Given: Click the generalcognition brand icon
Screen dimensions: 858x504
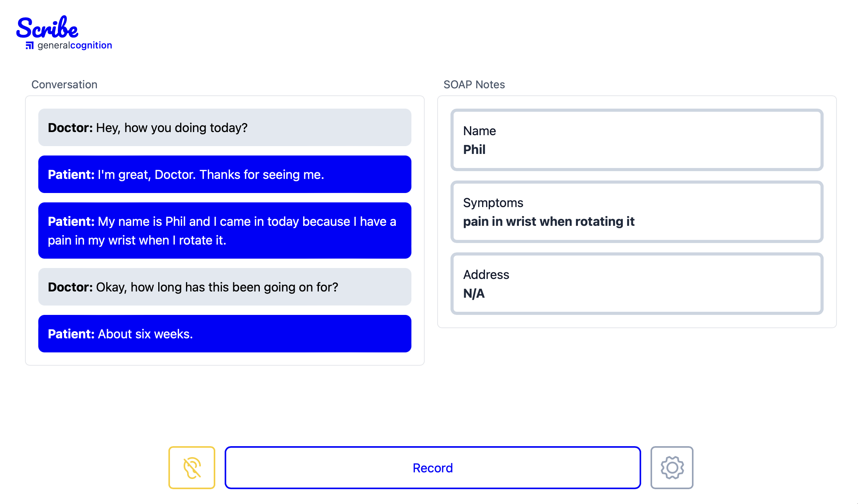Looking at the screenshot, I should click(30, 46).
